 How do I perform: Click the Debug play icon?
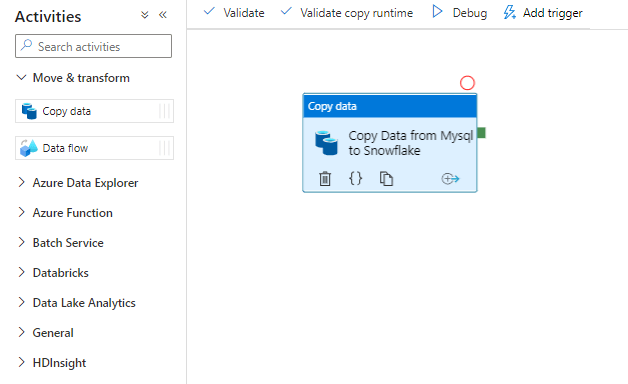coord(437,12)
